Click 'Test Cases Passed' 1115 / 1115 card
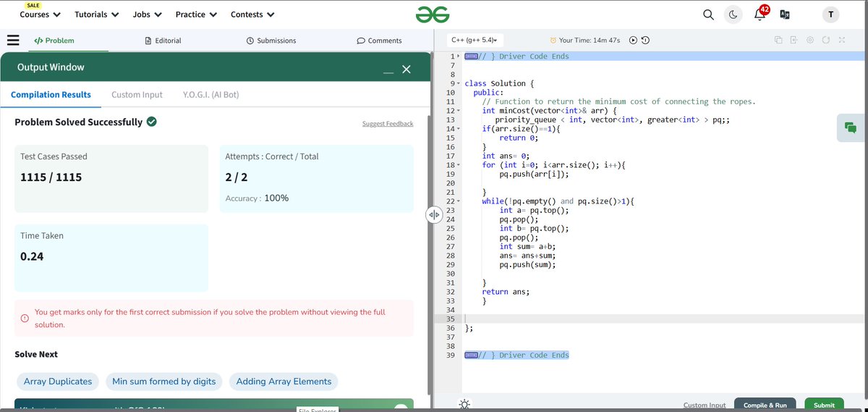The height and width of the screenshot is (412, 868). pos(111,179)
